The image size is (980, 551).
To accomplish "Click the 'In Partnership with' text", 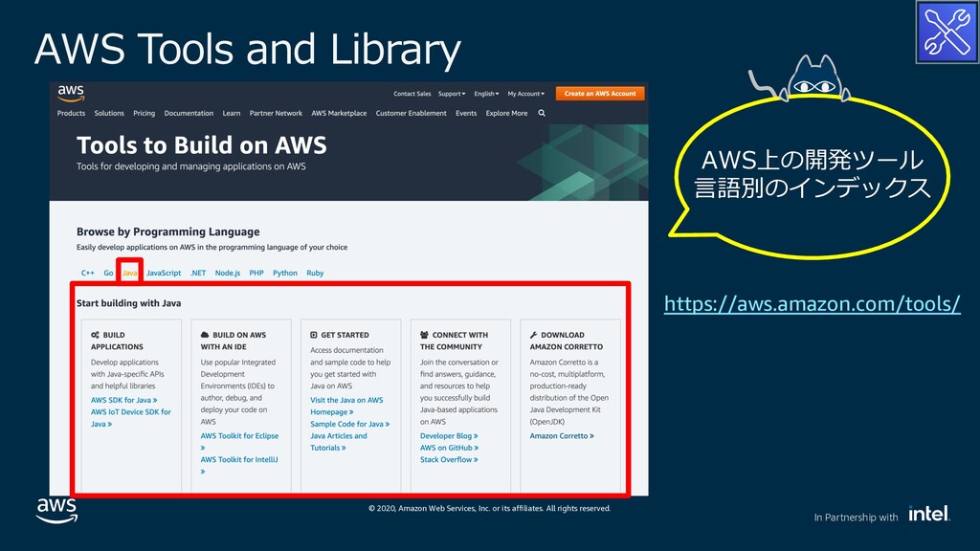I will tap(856, 518).
